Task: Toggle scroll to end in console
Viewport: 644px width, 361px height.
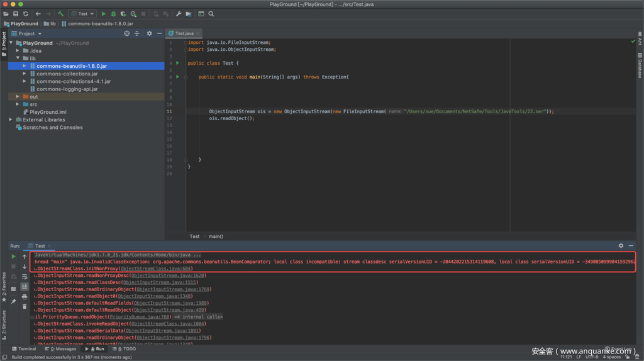Action: pos(25,287)
